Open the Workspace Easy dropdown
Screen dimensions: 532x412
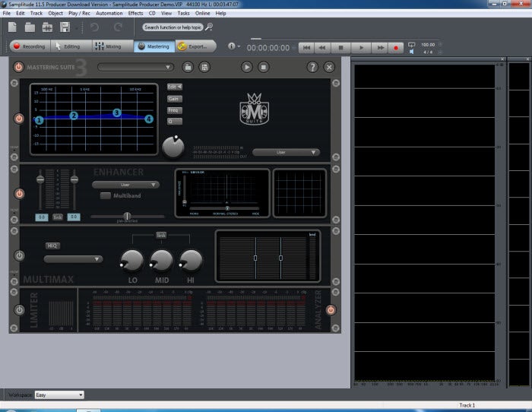[x=59, y=395]
